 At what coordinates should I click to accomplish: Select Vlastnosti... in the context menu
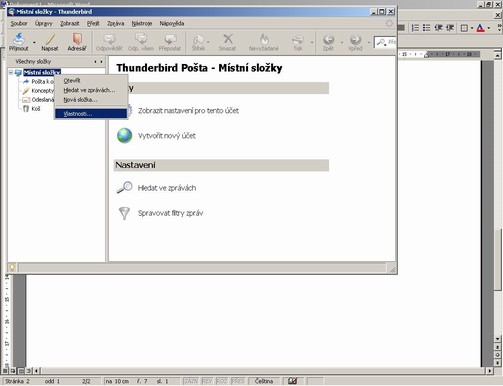click(91, 114)
